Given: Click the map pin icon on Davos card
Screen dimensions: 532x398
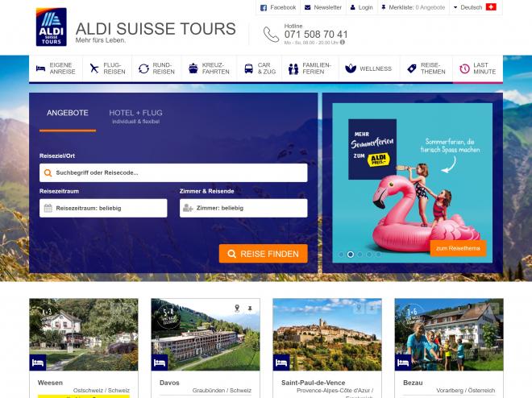Looking at the screenshot, I should click(x=237, y=308).
